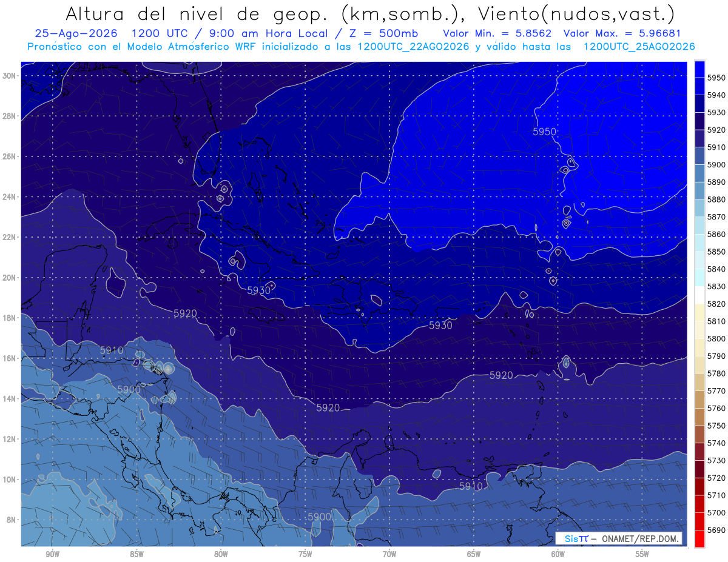Click the 5950 contour label on the map
Screen dimensions: 728x562
point(544,132)
